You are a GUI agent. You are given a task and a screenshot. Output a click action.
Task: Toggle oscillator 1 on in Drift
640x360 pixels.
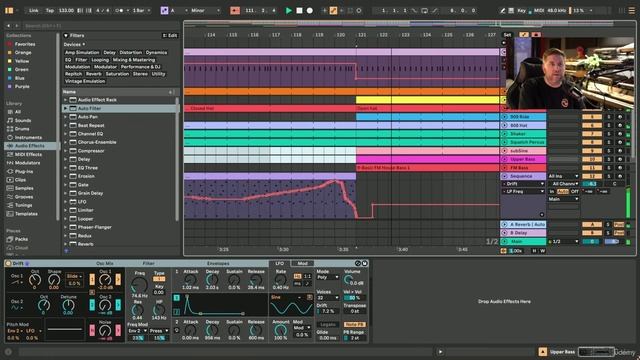[92, 280]
